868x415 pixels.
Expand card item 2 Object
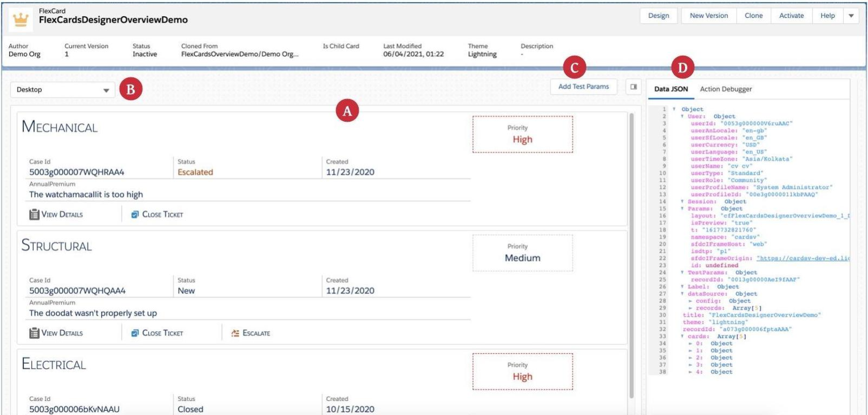pyautogui.click(x=690, y=357)
